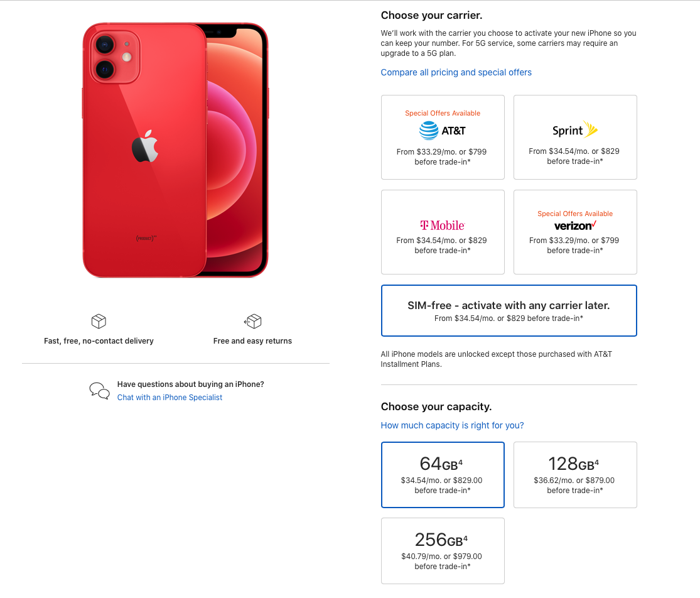Click the chat bubbles icon
The image size is (700, 598).
[99, 391]
